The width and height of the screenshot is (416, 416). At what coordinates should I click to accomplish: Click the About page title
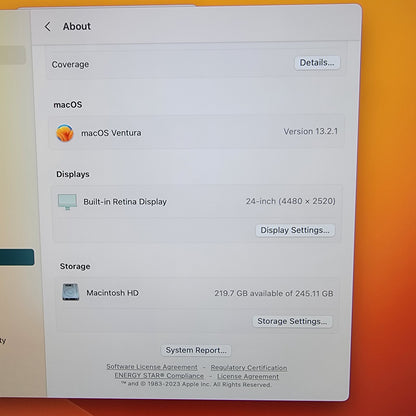(77, 26)
